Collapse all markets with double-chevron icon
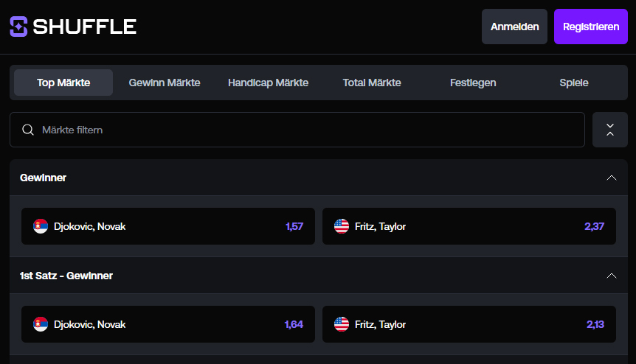 coord(610,130)
